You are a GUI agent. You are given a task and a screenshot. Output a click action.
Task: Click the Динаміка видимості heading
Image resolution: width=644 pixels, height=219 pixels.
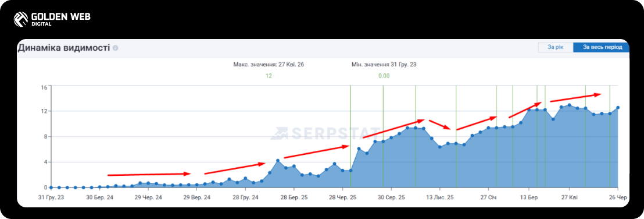pos(64,48)
